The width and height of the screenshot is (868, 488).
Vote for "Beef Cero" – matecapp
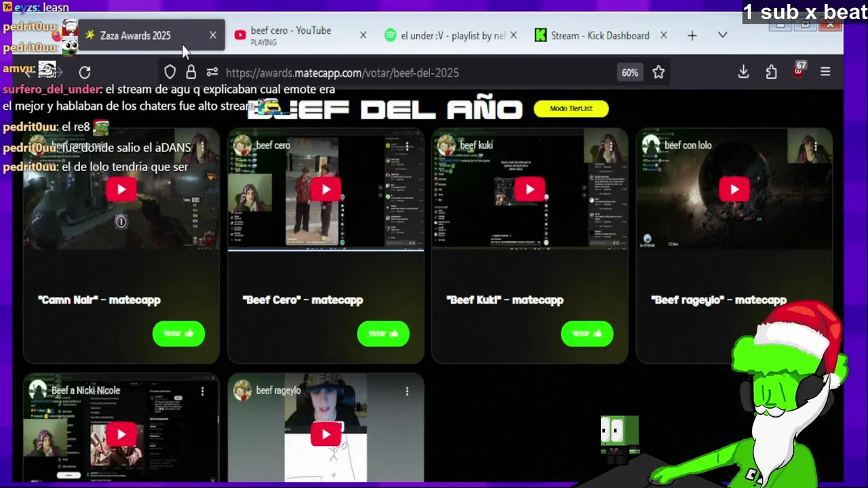click(x=383, y=333)
